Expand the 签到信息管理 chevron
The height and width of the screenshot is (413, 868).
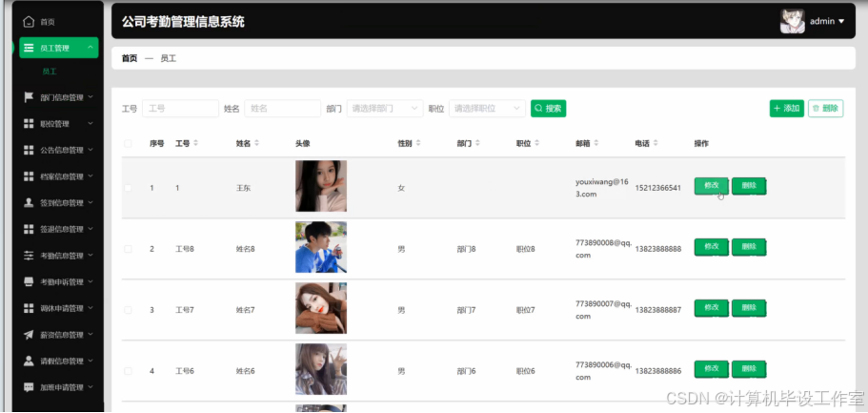click(x=91, y=202)
